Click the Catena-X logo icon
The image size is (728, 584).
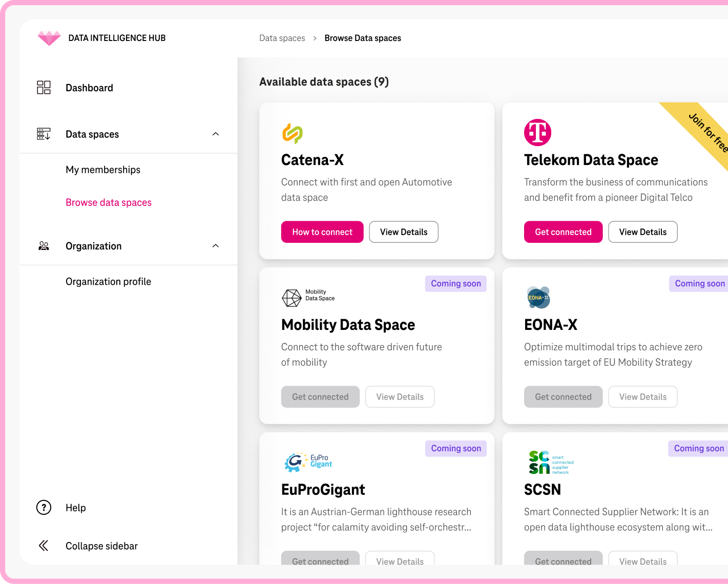click(293, 133)
